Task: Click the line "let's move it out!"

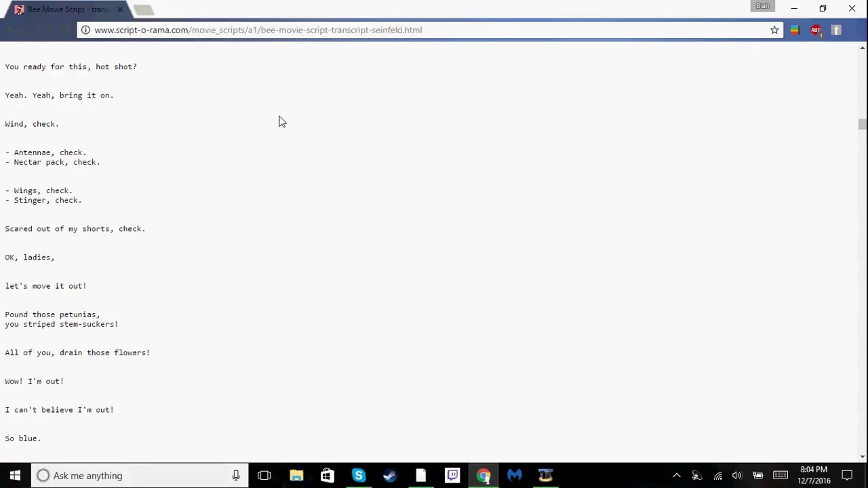Action: 45,285
